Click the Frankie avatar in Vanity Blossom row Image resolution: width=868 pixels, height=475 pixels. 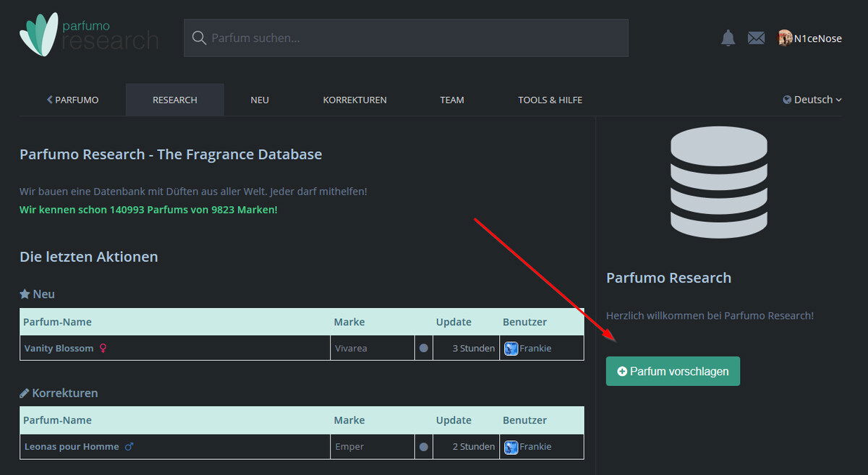[511, 348]
